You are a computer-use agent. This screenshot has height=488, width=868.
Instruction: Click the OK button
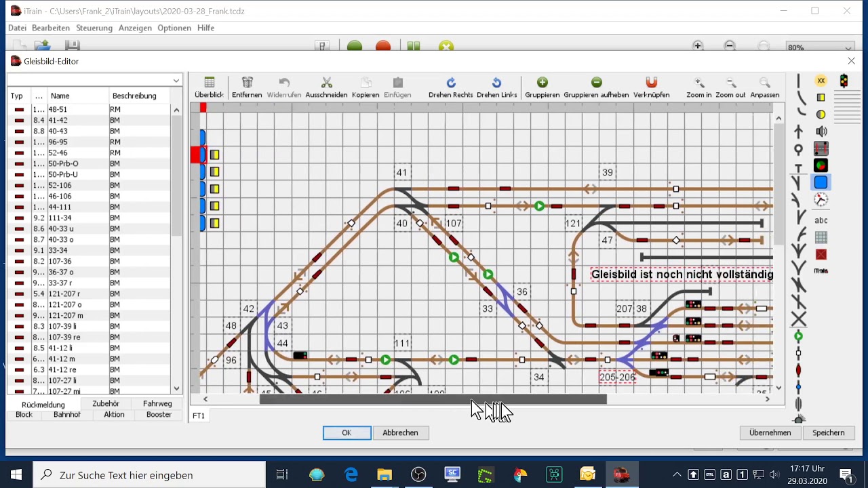347,432
